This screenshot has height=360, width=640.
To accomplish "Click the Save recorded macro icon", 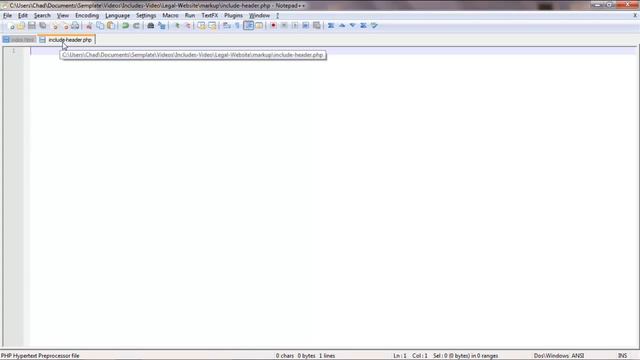I will 316,26.
